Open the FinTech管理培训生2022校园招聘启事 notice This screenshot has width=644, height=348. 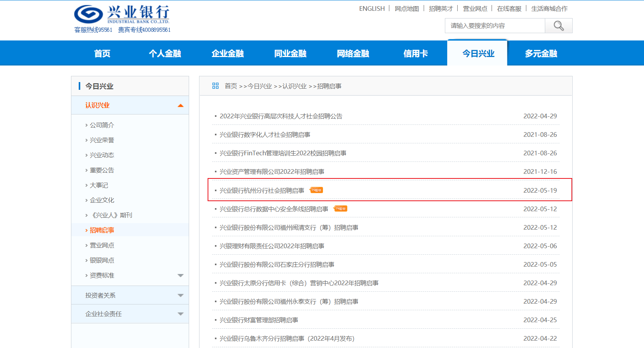[283, 153]
